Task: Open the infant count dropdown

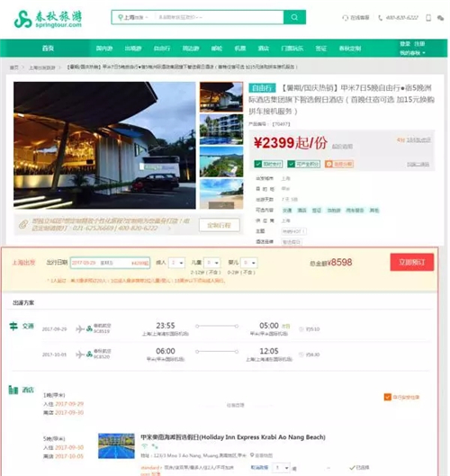Action: click(x=249, y=263)
